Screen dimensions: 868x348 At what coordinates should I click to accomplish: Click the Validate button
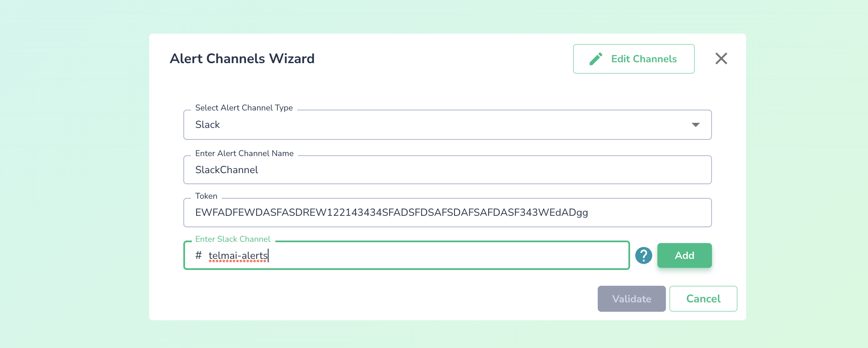[631, 299]
